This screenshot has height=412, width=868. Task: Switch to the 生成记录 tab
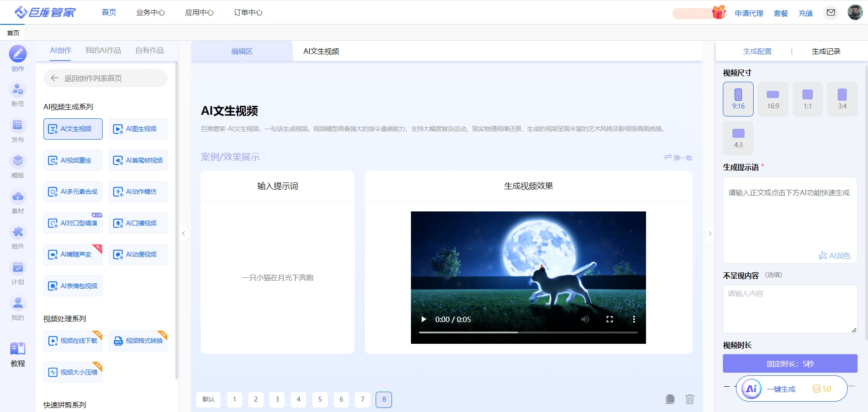pos(826,51)
